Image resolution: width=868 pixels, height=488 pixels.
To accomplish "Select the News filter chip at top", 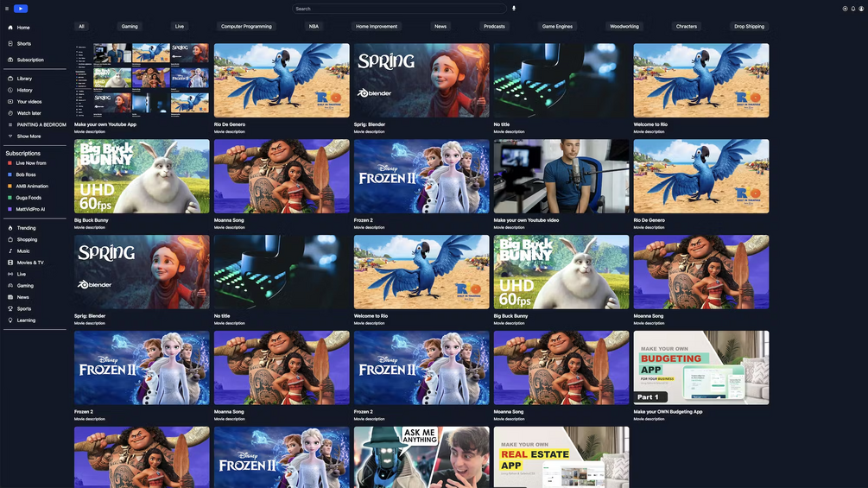I will click(440, 26).
